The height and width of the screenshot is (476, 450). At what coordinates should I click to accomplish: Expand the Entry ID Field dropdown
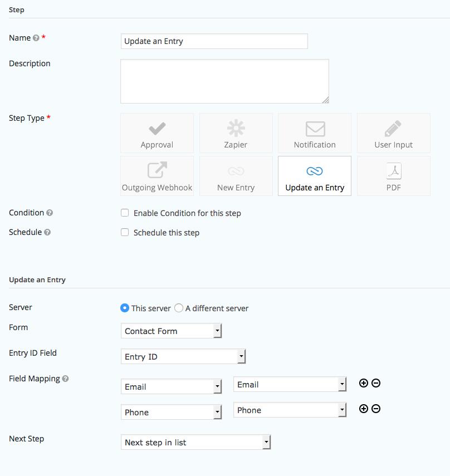183,357
